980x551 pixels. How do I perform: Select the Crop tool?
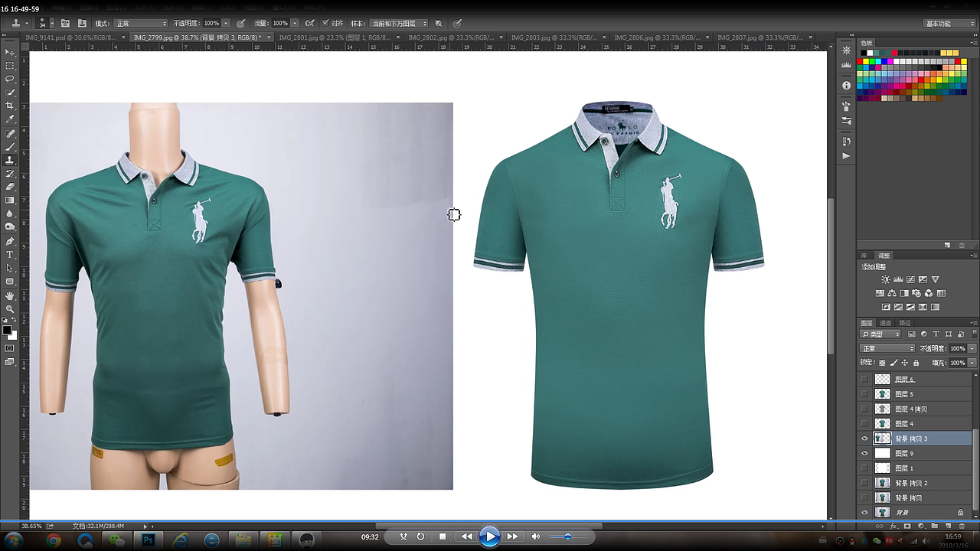[x=10, y=106]
